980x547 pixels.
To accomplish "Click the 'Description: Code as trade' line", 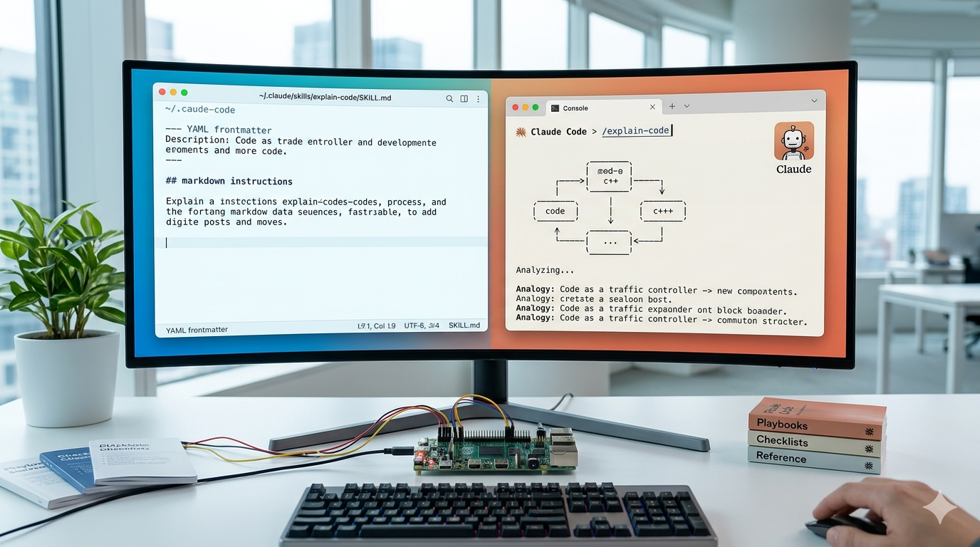I will (301, 142).
